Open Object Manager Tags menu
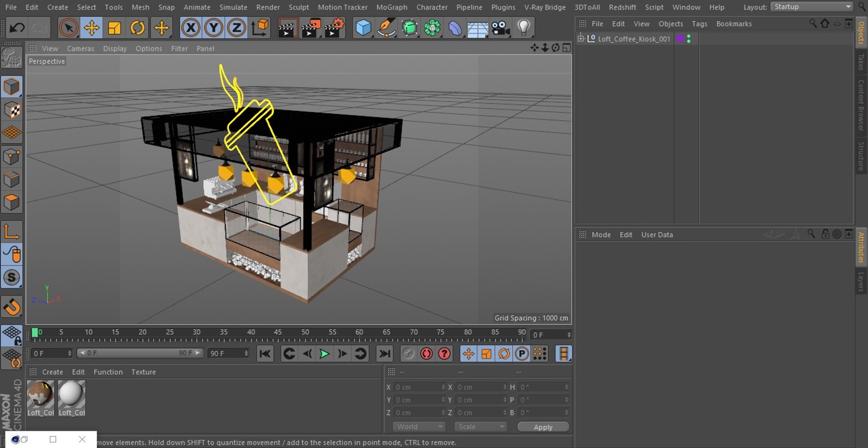Viewport: 868px width, 448px height. tap(699, 24)
